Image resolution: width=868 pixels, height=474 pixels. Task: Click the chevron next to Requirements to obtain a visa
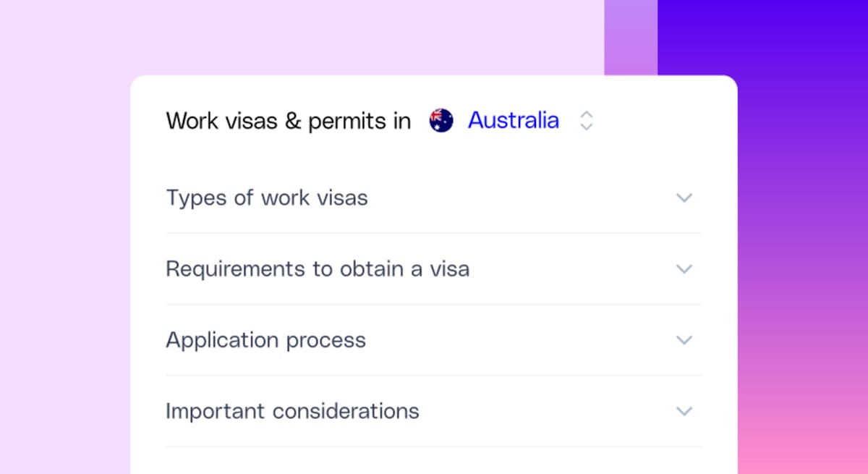pyautogui.click(x=684, y=268)
